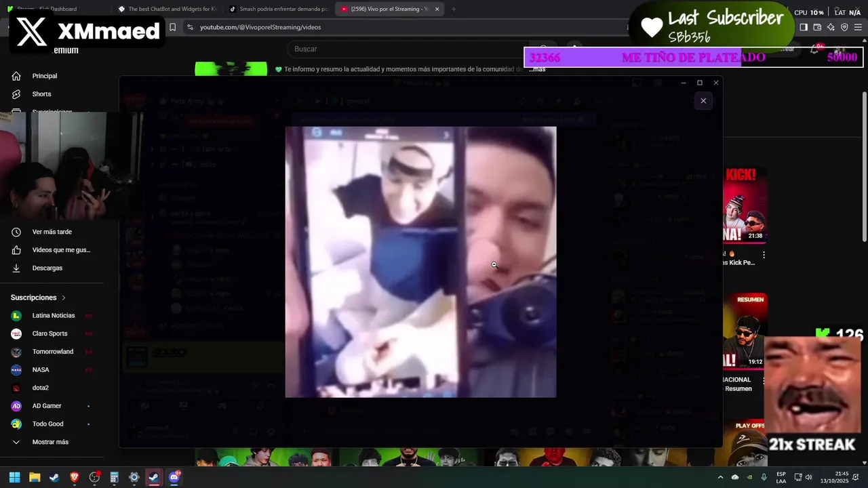Click the Brave VPN shield icon
868x488 pixels.
[844, 27]
